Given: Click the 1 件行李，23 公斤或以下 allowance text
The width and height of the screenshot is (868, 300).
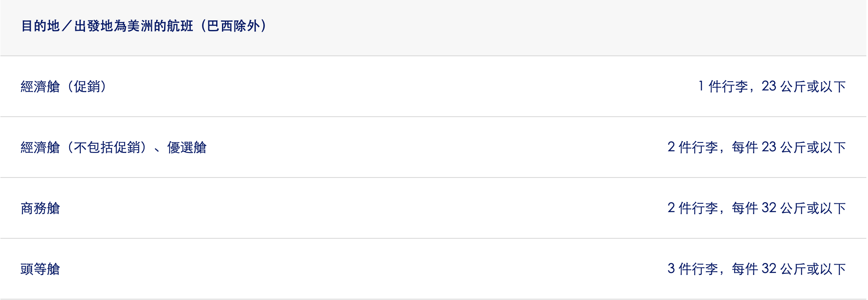Looking at the screenshot, I should point(772,87).
